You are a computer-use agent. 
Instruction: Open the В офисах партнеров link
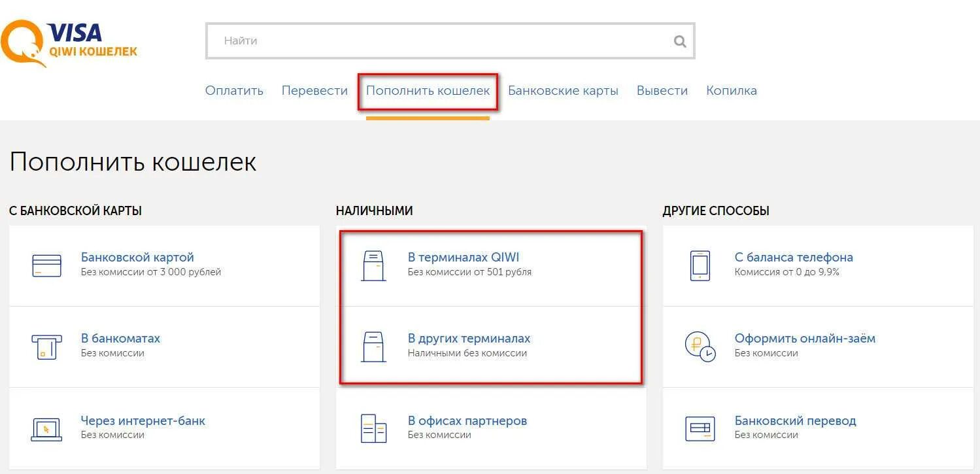[467, 421]
